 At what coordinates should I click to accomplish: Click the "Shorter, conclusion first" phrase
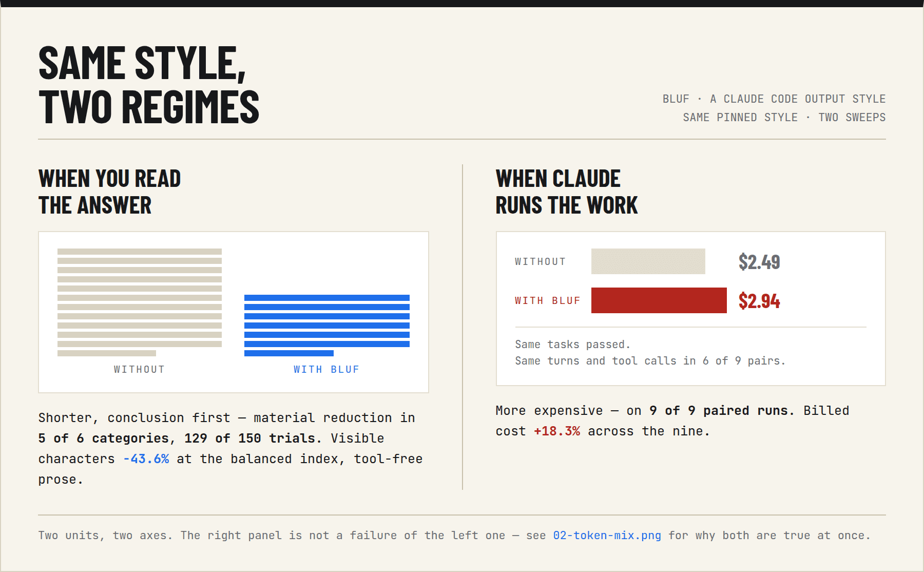tap(134, 418)
